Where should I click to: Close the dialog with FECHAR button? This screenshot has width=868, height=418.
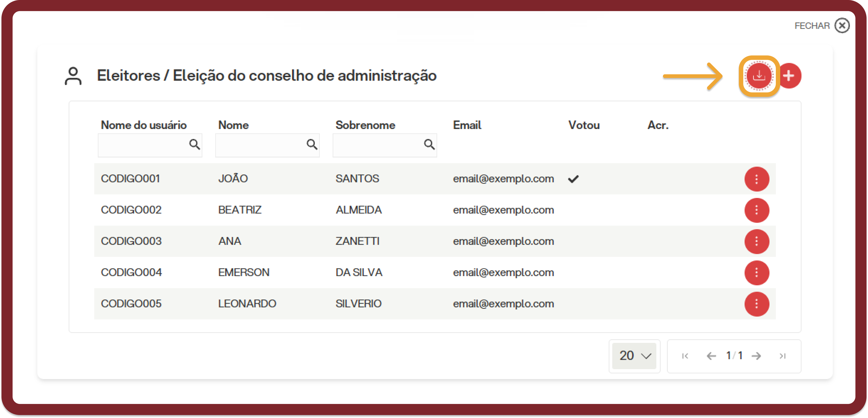[x=822, y=26]
